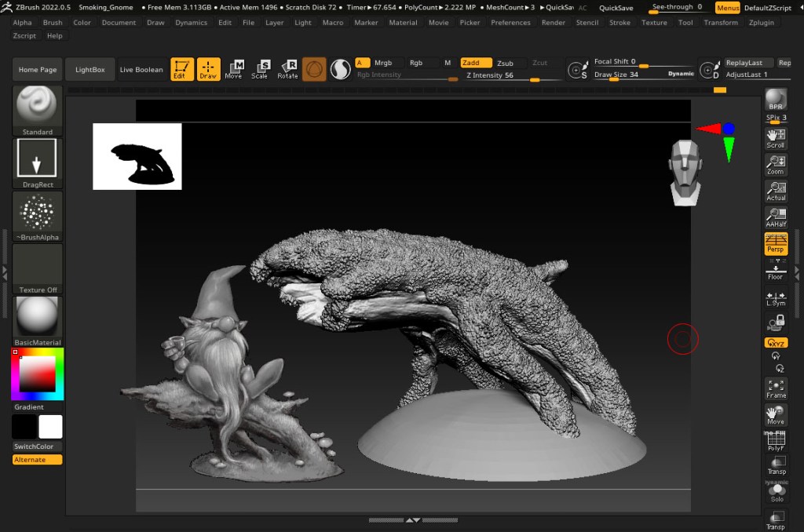Screen dimensions: 804x532
Task: Open the Zplugin menu
Action: [x=761, y=23]
